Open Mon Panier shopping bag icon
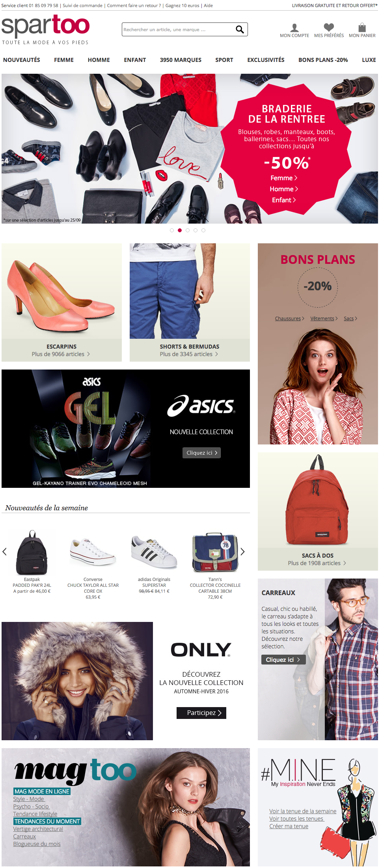 click(362, 27)
